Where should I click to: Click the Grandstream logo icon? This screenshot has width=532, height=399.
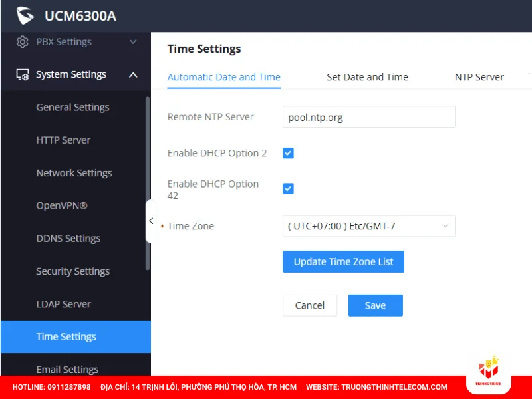coord(25,15)
